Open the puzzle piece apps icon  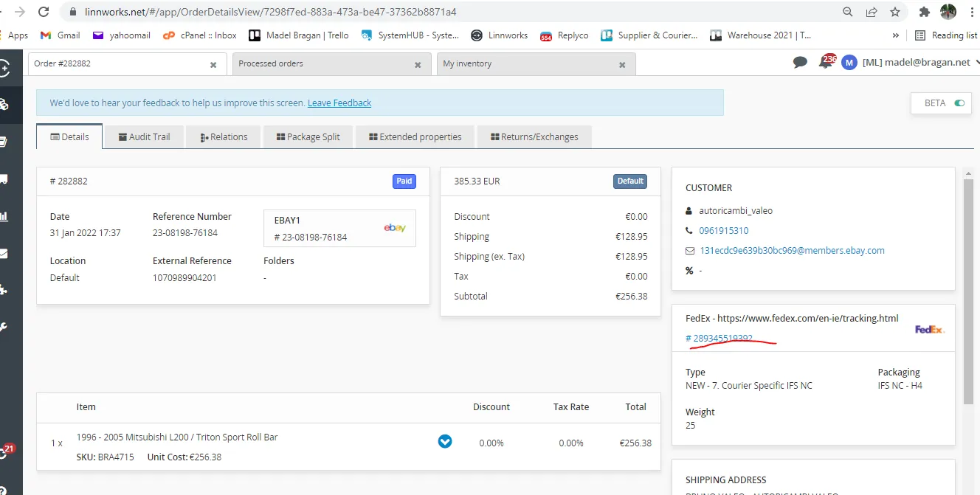(x=4, y=290)
